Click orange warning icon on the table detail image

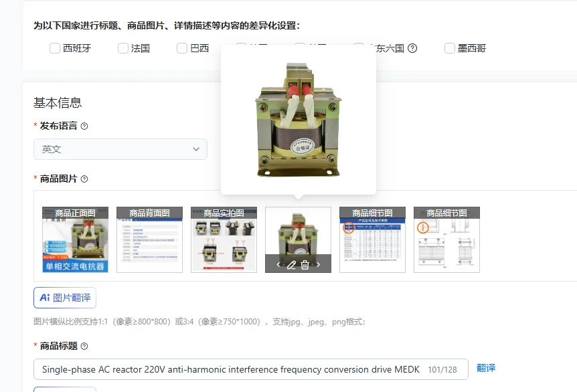(x=349, y=227)
